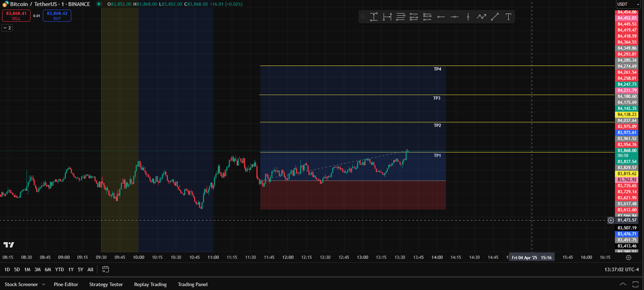The height and width of the screenshot is (290, 644).
Task: Click the SELL 83,868.41 button
Action: click(x=16, y=15)
